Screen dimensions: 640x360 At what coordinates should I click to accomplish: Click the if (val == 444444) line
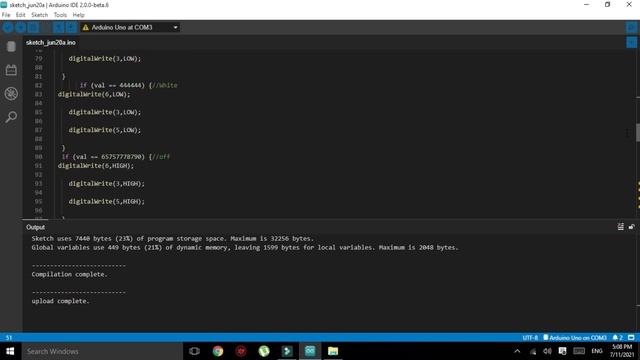point(129,85)
